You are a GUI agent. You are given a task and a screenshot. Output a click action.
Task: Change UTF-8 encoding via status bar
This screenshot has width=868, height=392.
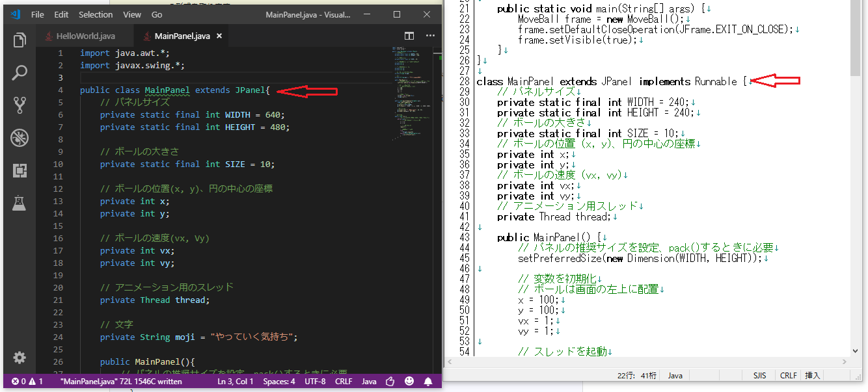coord(315,382)
